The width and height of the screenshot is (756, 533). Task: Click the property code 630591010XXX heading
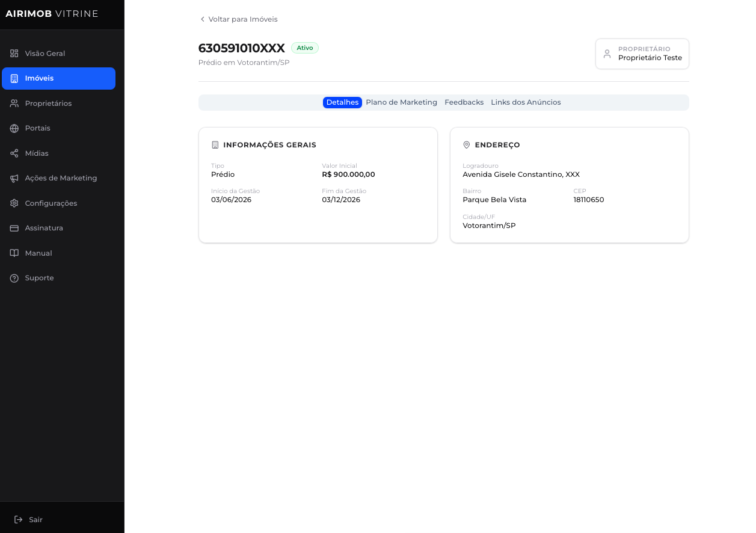click(242, 48)
